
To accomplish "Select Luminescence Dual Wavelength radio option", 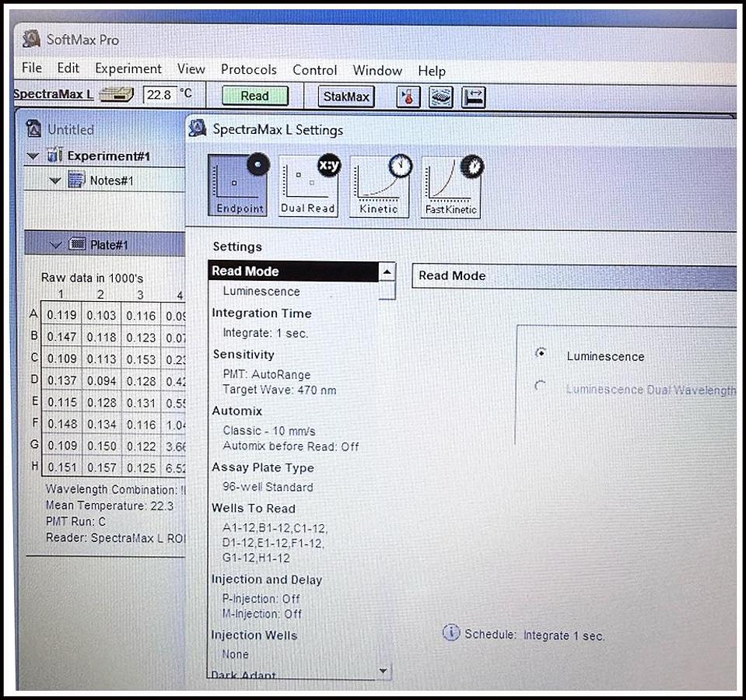I will pyautogui.click(x=541, y=387).
